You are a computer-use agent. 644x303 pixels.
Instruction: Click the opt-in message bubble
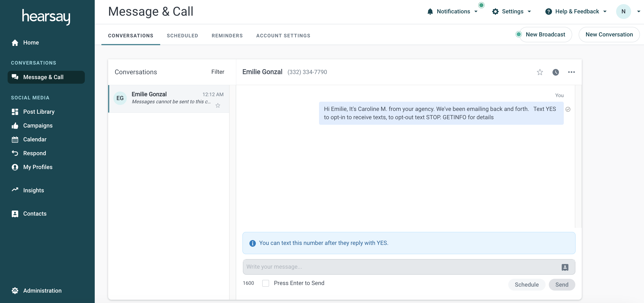coord(441,113)
